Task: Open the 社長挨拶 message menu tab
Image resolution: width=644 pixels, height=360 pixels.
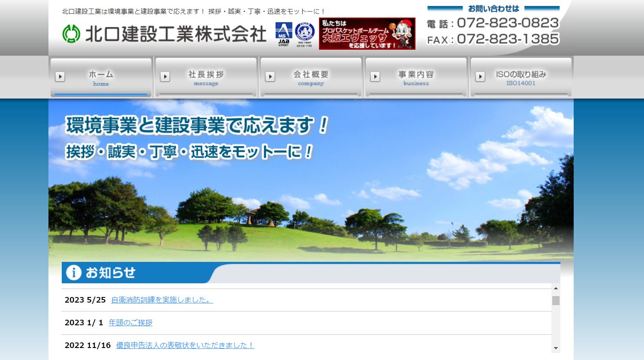Action: tap(206, 77)
